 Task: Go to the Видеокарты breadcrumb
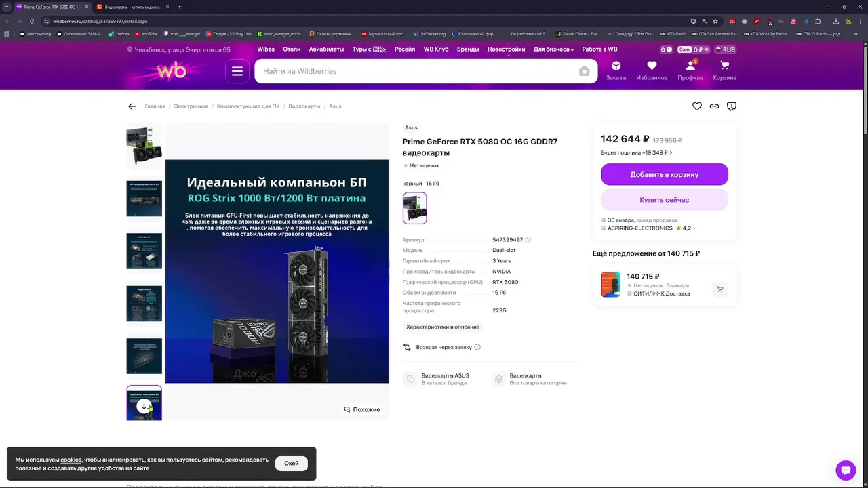(x=304, y=106)
